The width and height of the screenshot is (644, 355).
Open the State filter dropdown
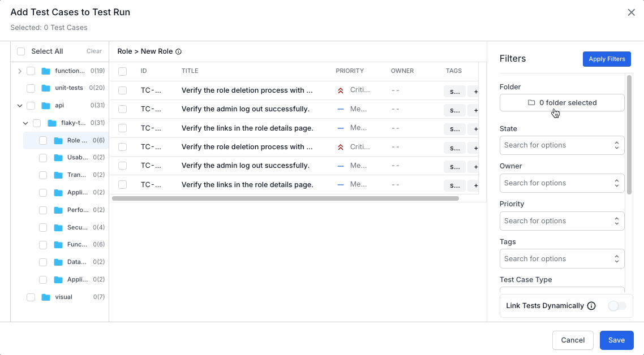point(561,145)
